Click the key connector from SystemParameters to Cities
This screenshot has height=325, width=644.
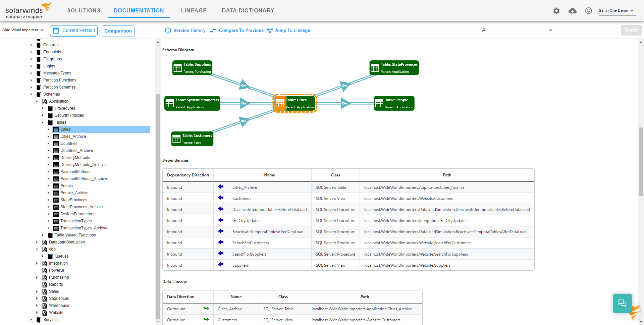[244, 103]
